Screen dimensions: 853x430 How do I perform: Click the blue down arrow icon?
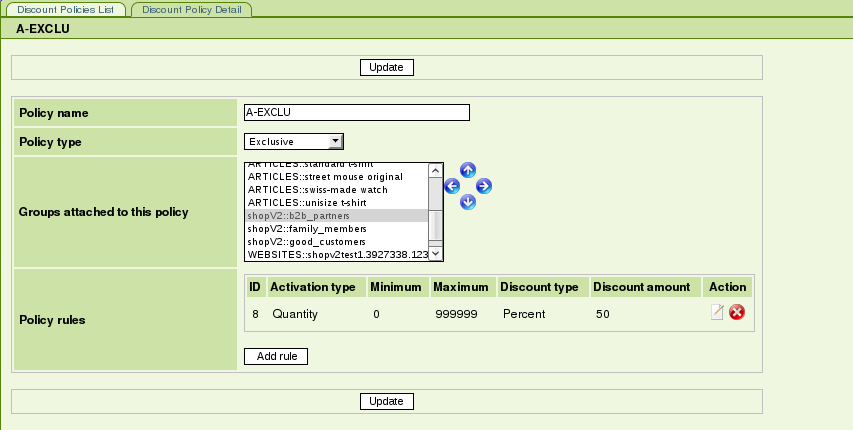pos(468,202)
